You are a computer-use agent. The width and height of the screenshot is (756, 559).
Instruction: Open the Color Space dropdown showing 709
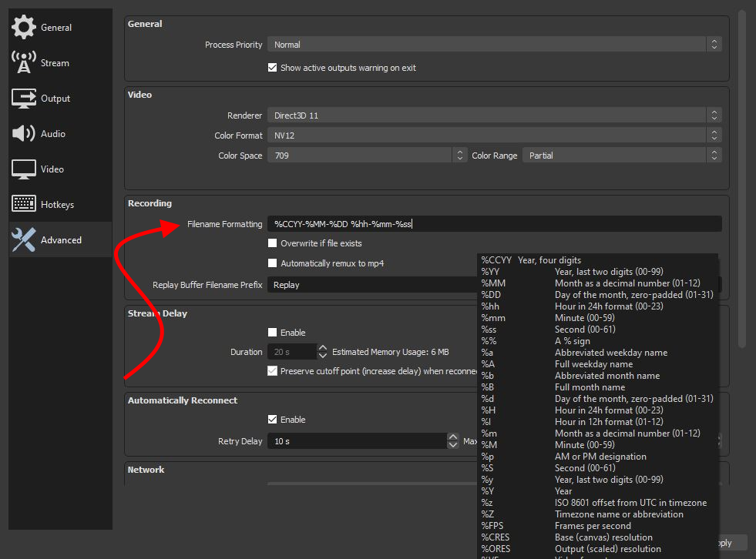point(367,156)
